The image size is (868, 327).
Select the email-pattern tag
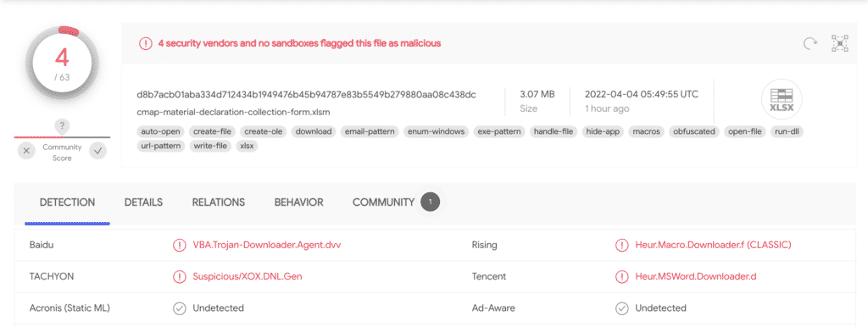(x=369, y=131)
